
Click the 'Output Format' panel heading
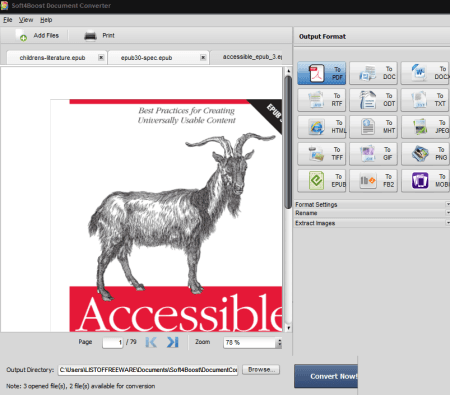click(x=322, y=36)
